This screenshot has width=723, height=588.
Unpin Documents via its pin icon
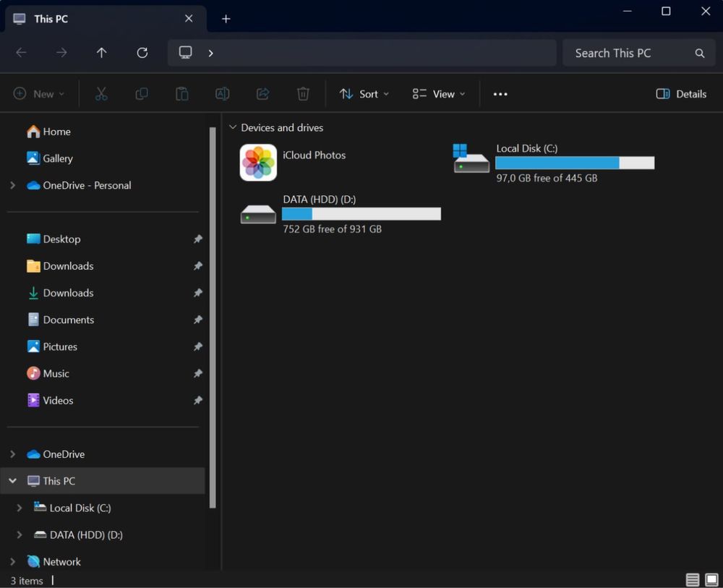tap(198, 320)
